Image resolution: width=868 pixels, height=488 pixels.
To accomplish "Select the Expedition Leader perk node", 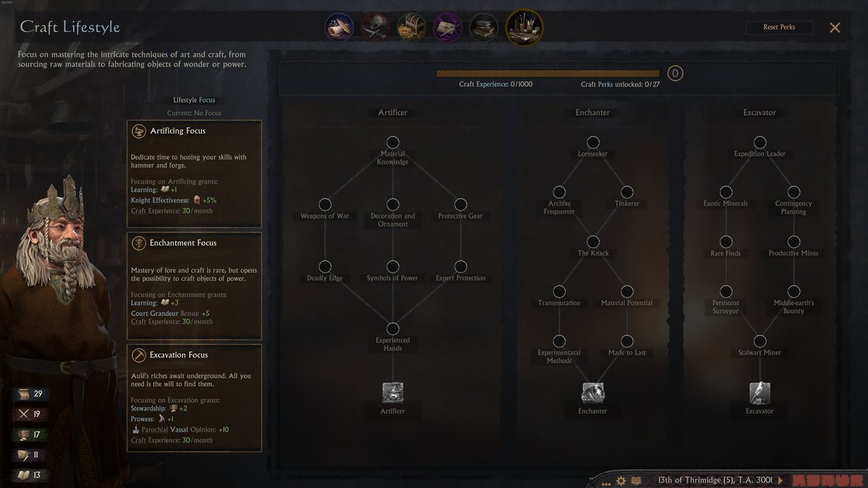I will coord(759,142).
